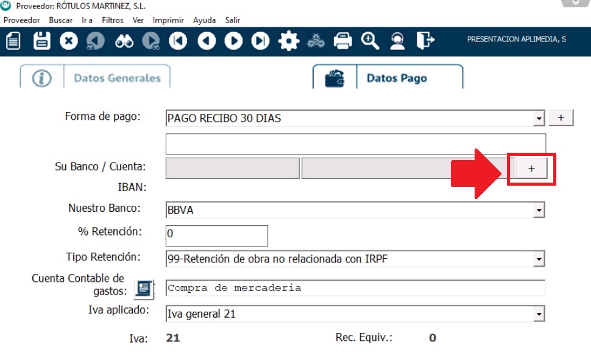Open the settings gear icon
Viewport: 591px width, 364px height.
click(x=288, y=41)
